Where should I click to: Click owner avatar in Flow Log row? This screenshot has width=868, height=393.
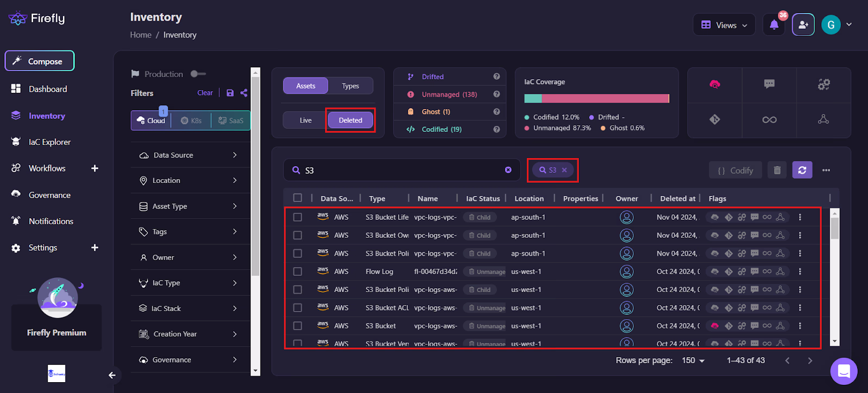coord(627,271)
